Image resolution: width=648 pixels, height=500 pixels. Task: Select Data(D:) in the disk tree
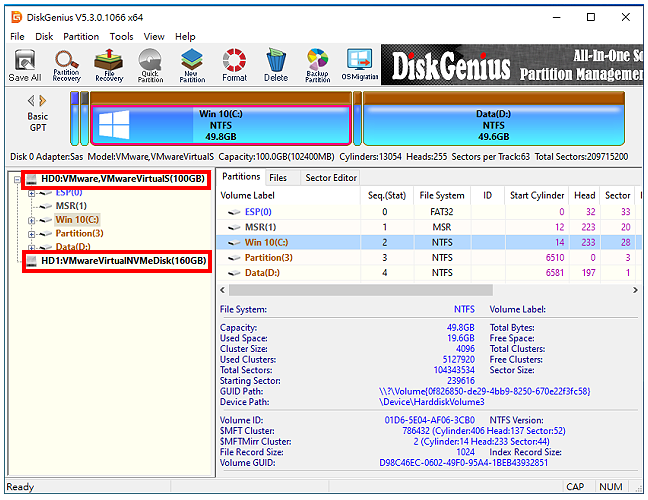pyautogui.click(x=73, y=247)
